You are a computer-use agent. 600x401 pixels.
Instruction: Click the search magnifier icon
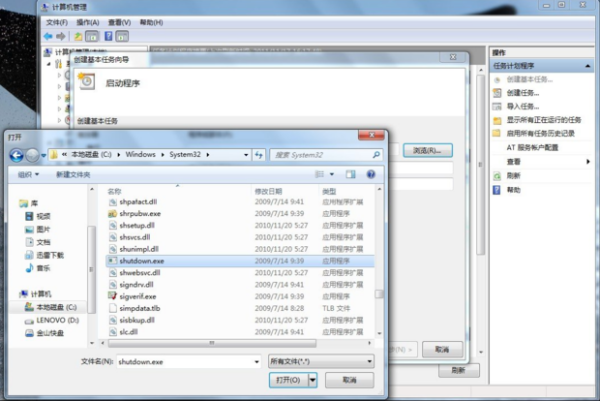coord(376,155)
